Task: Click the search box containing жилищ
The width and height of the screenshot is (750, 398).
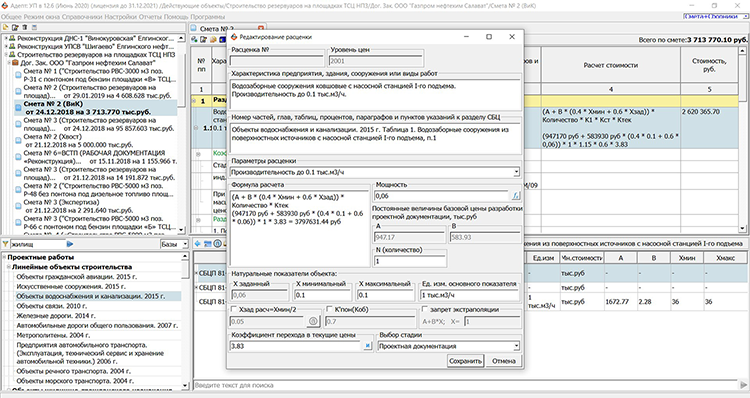Action: (38, 244)
